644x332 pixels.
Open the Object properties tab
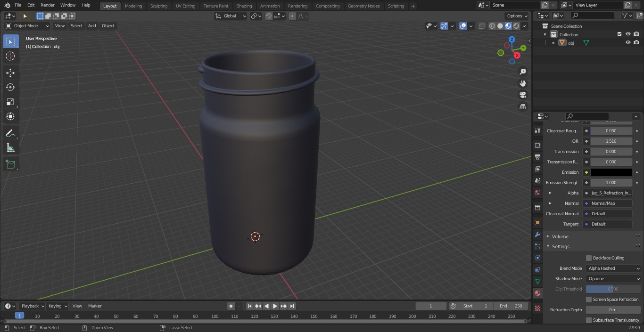(537, 222)
